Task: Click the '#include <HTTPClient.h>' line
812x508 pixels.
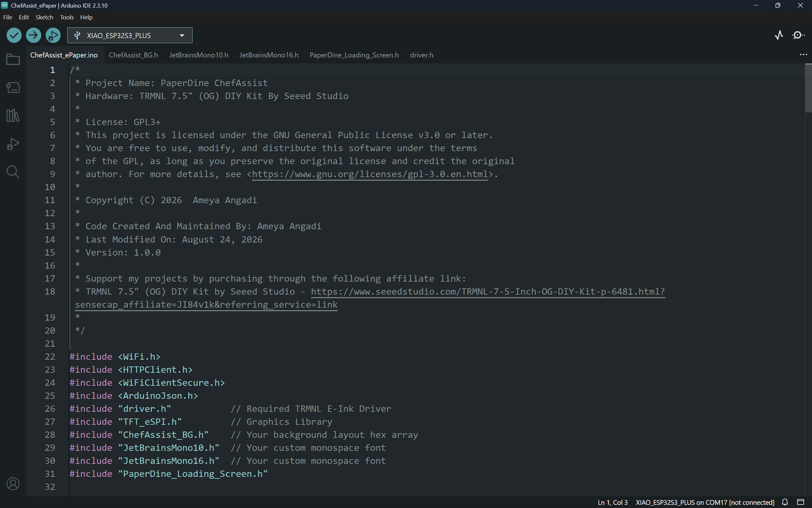Action: point(131,370)
